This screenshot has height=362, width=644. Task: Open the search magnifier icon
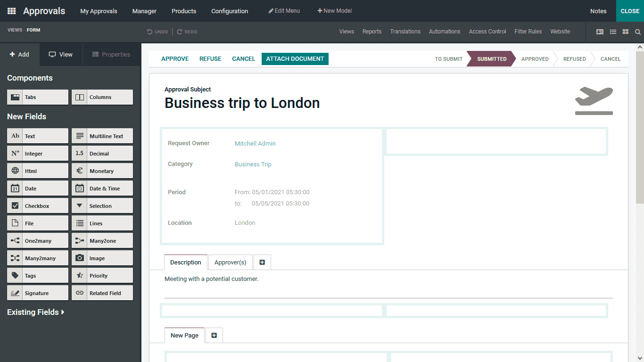tap(638, 32)
